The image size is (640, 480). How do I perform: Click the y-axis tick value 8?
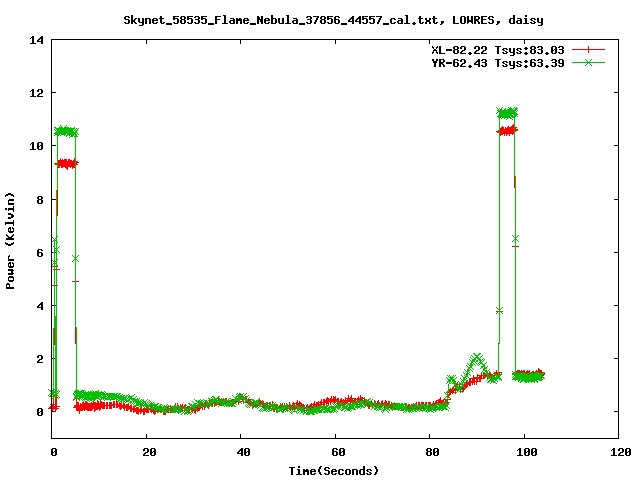point(40,200)
